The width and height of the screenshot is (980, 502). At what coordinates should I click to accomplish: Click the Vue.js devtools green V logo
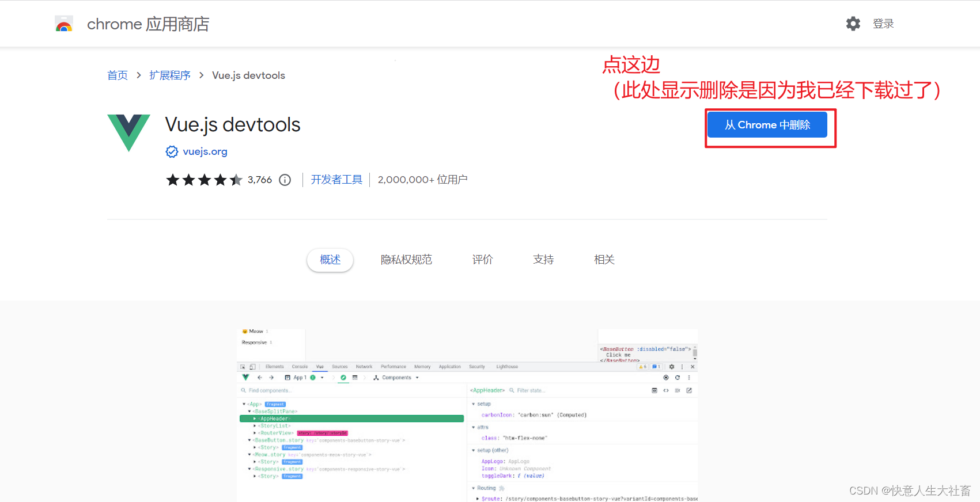(x=128, y=133)
